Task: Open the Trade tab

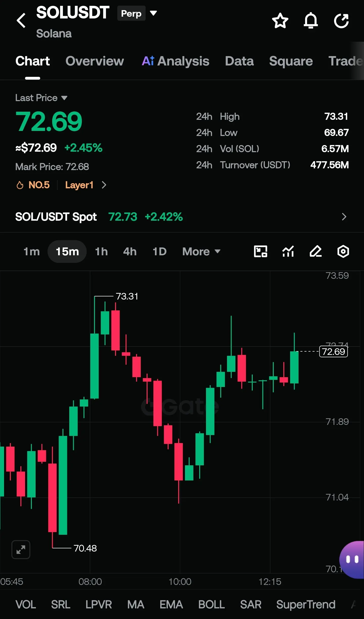Action: (346, 61)
